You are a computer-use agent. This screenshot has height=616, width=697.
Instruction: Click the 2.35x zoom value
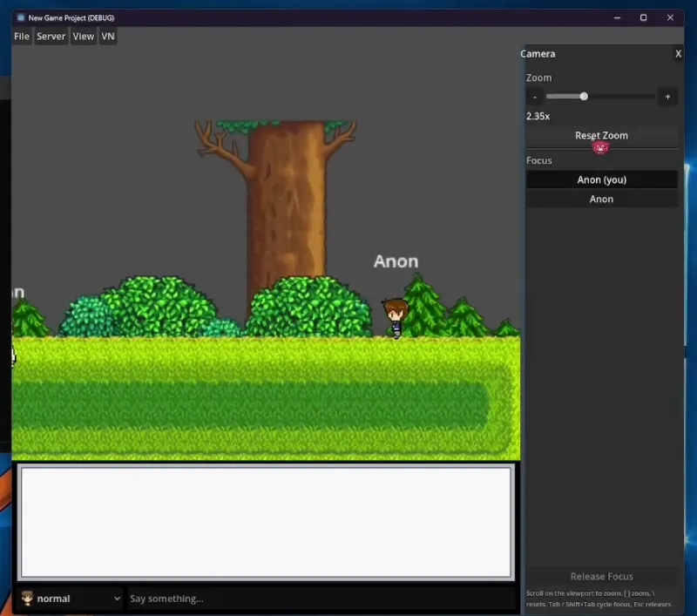point(538,117)
